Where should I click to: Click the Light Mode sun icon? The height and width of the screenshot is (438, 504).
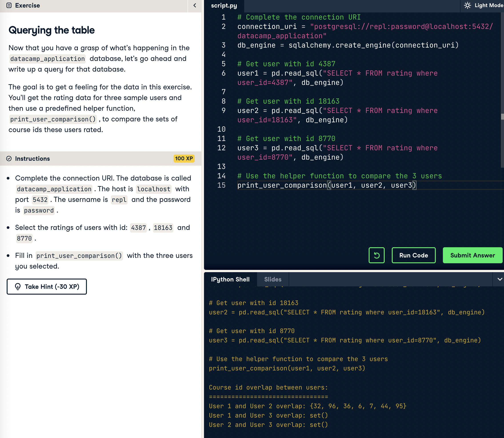467,5
